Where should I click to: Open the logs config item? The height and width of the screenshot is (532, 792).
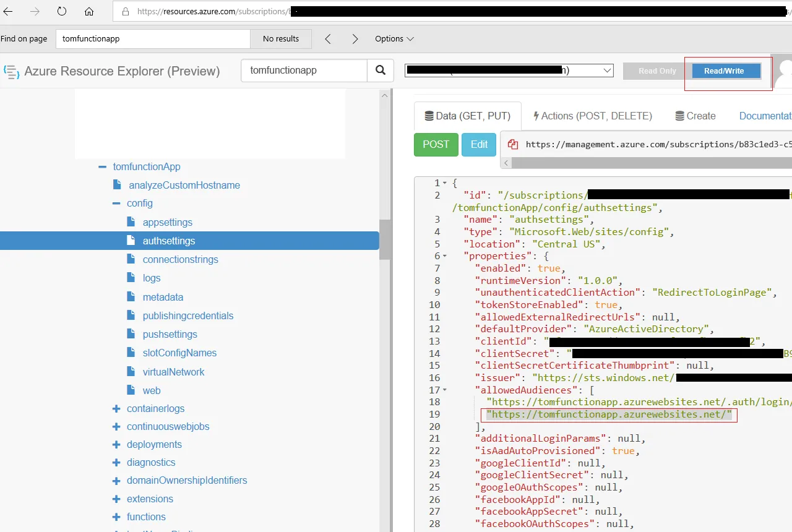pyautogui.click(x=152, y=278)
